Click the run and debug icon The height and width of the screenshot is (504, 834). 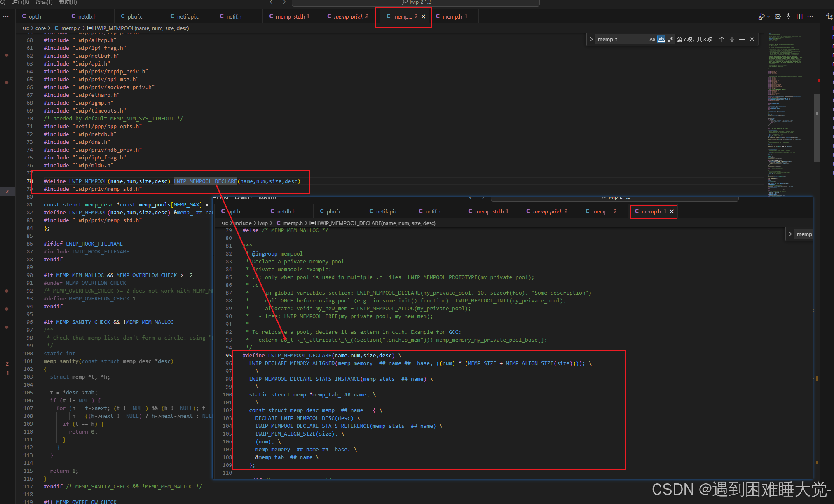(761, 16)
